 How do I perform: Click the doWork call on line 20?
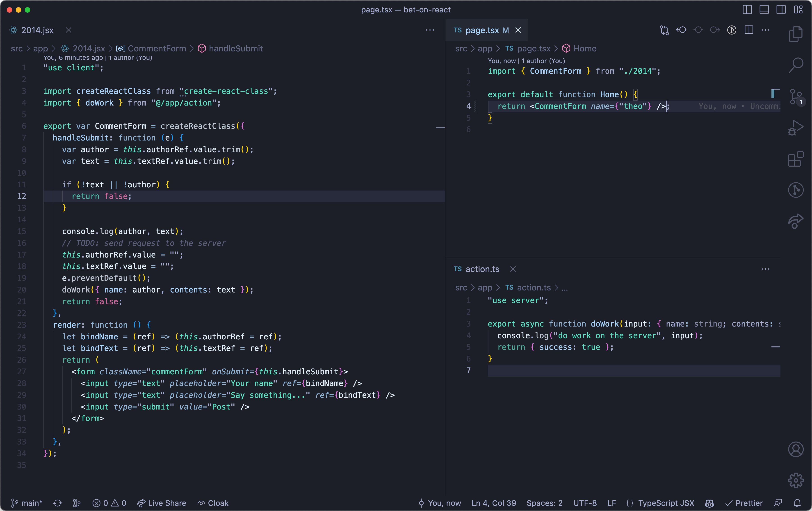pos(76,290)
